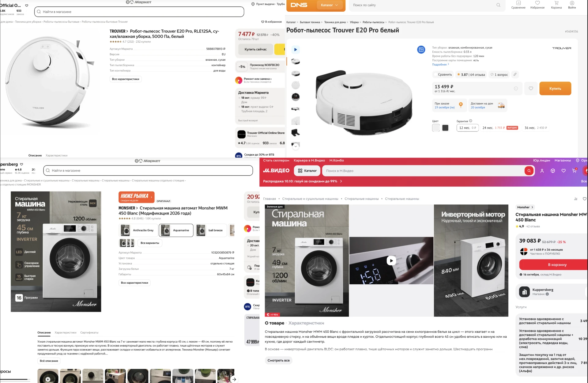Play product video in DNS gallery
This screenshot has width=588, height=383.
click(x=296, y=49)
